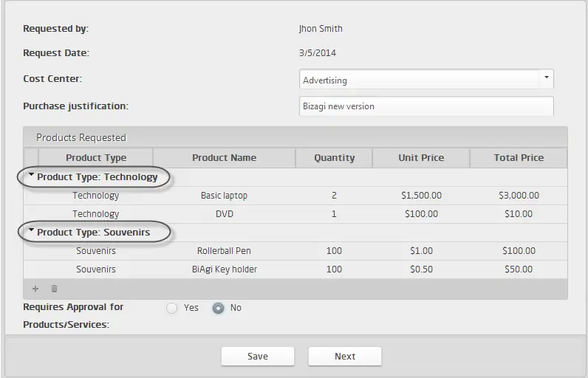
Task: Click the $3,000.00 total price cell
Action: (519, 196)
